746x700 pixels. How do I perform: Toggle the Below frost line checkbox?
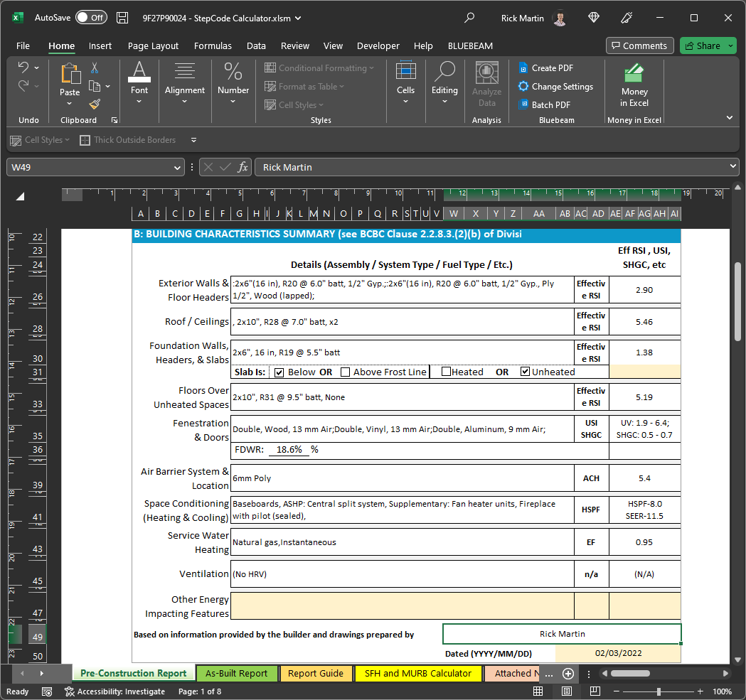click(279, 372)
